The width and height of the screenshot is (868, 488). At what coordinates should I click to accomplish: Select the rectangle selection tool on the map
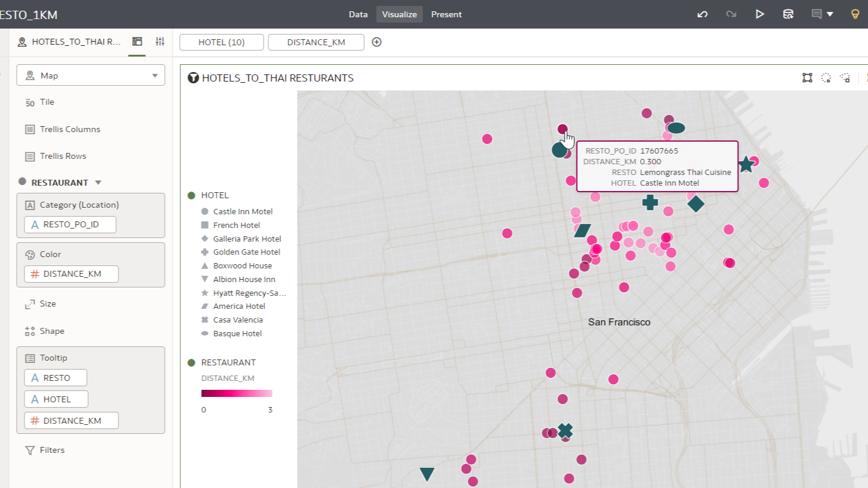(x=807, y=77)
